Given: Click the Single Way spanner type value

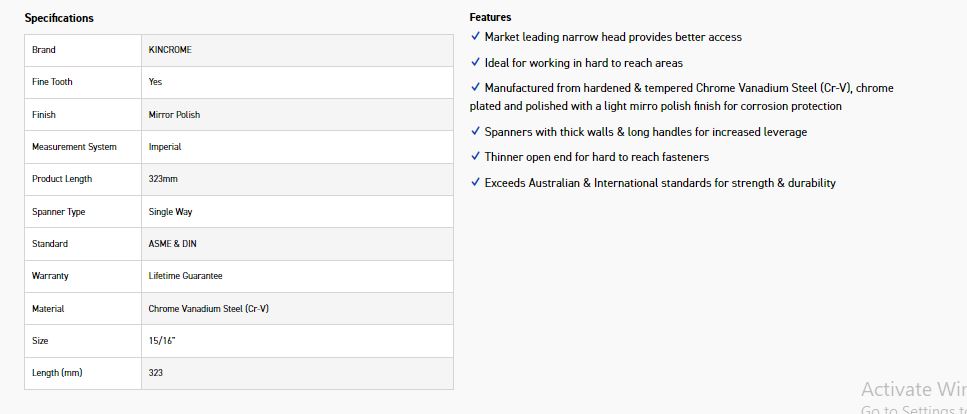Looking at the screenshot, I should tap(171, 212).
